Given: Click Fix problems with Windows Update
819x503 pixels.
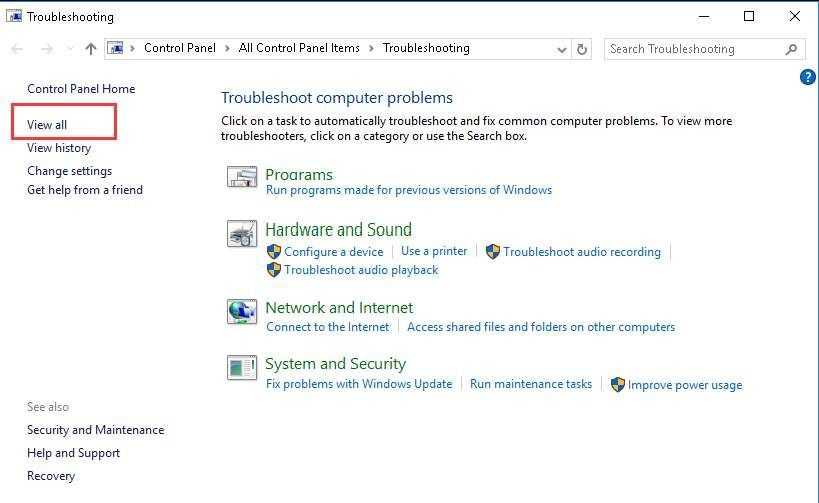Looking at the screenshot, I should [359, 384].
